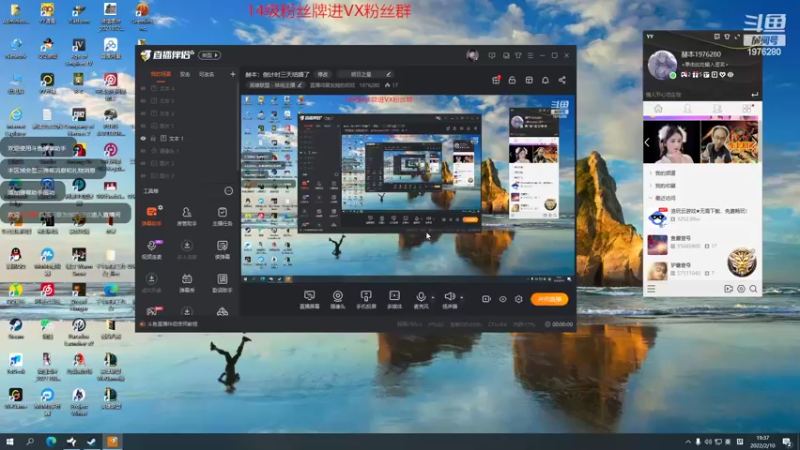Click the three-dots more button beside 工具箱
The image size is (800, 450).
[x=229, y=191]
